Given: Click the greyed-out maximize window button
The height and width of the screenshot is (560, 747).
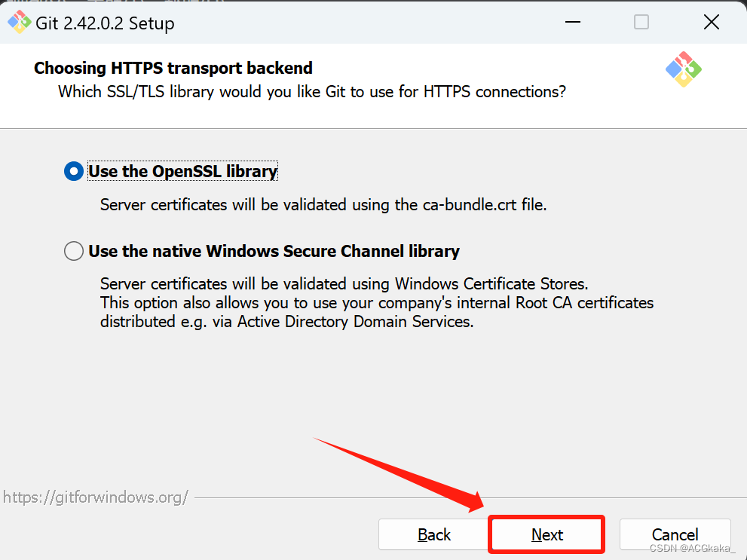Looking at the screenshot, I should (x=641, y=23).
